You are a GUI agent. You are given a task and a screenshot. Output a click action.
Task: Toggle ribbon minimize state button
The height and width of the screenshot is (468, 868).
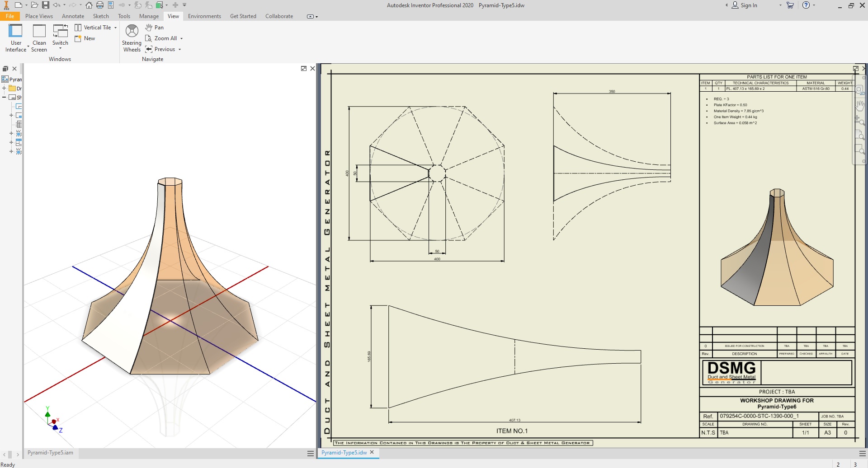pyautogui.click(x=310, y=17)
